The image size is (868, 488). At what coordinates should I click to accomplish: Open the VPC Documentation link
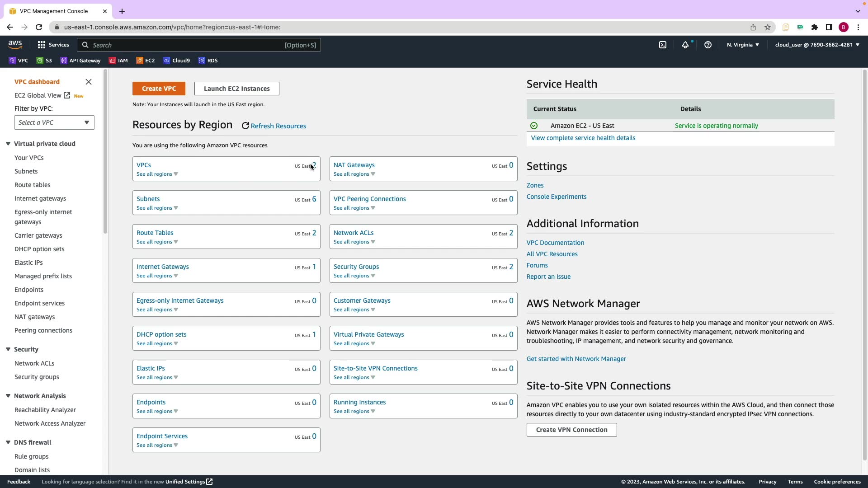(555, 243)
